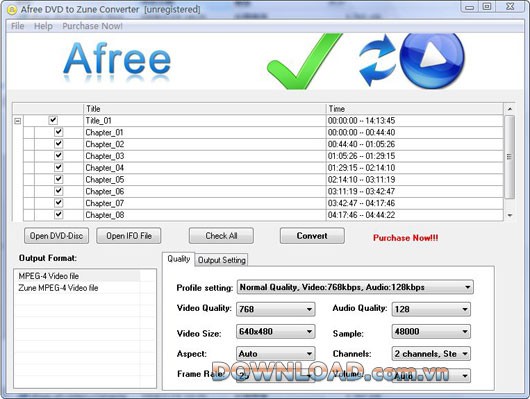Untick the Chapter_06 checkbox
The width and height of the screenshot is (530, 399).
click(58, 191)
